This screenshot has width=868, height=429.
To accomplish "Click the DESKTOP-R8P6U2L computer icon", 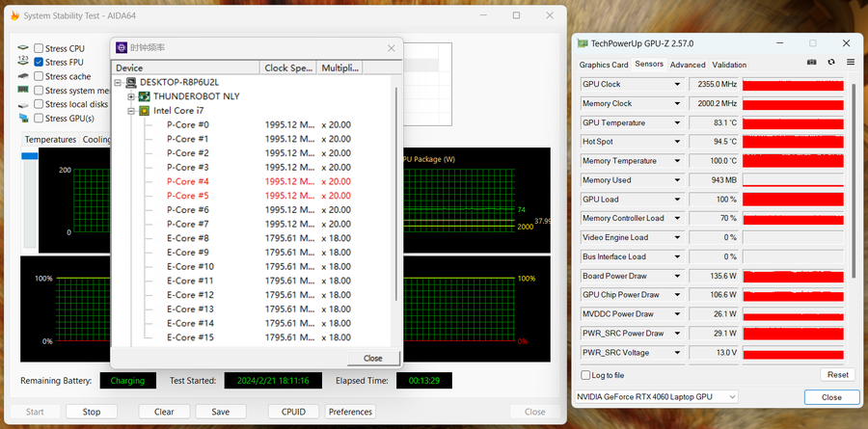I will click(130, 83).
